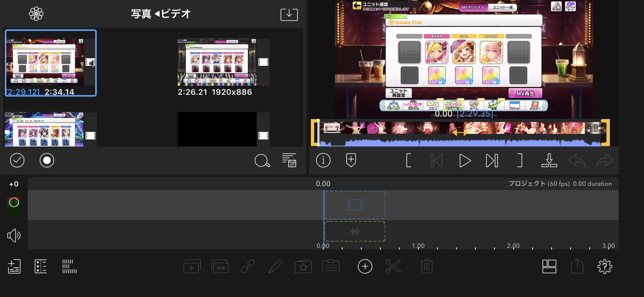Screen dimensions: 644x297
Task: Select the ガールズ・イン・ザ・フロンティア video thumbnail
Action: click(44, 129)
